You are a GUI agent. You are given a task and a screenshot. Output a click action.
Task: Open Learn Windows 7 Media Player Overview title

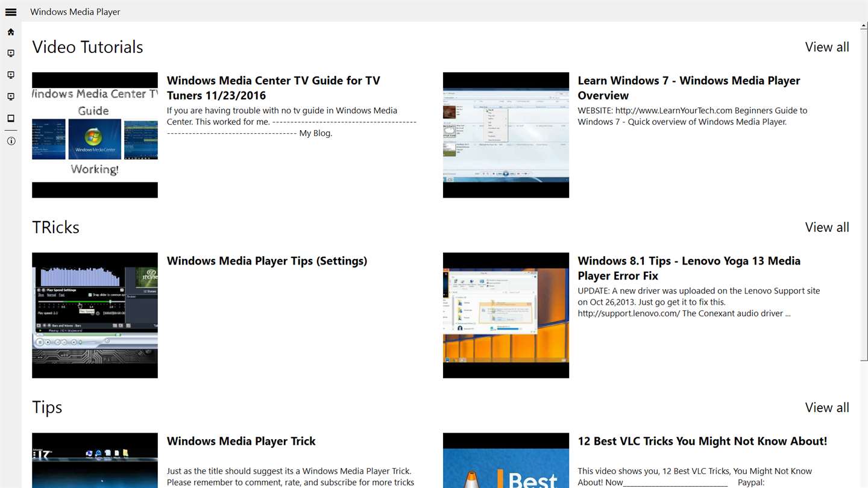pyautogui.click(x=689, y=88)
